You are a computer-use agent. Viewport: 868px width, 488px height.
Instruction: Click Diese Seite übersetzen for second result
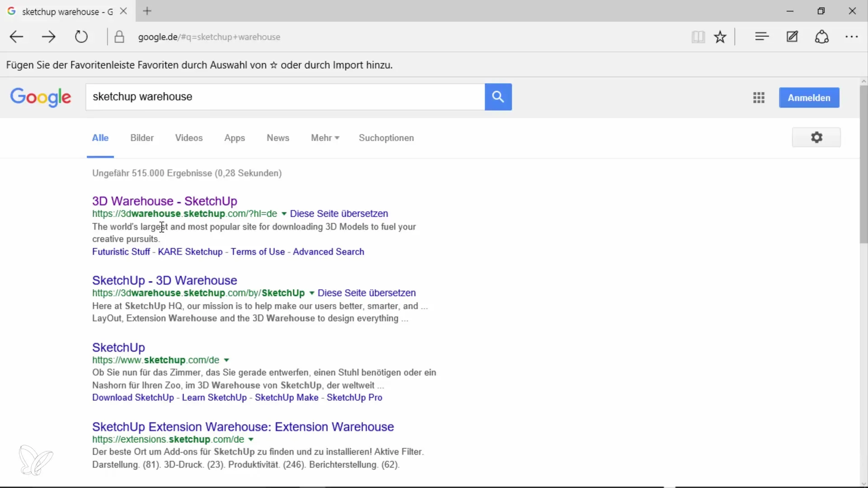tap(367, 293)
